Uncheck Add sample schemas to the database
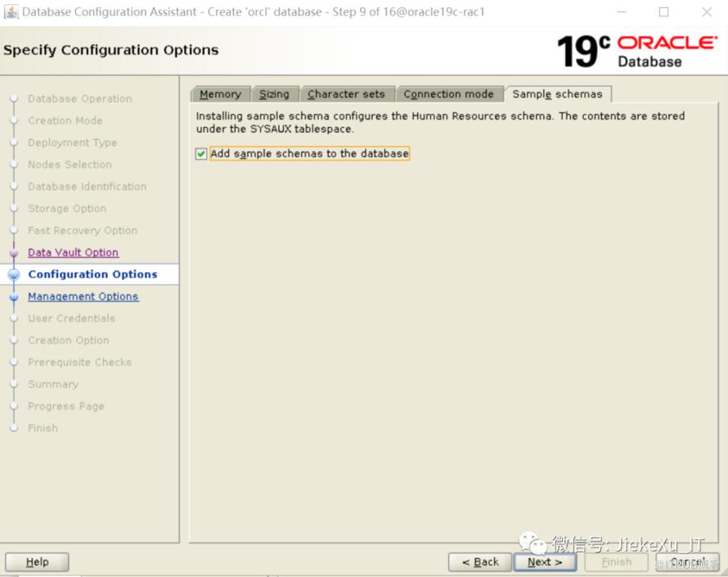This screenshot has width=728, height=577. pyautogui.click(x=201, y=154)
